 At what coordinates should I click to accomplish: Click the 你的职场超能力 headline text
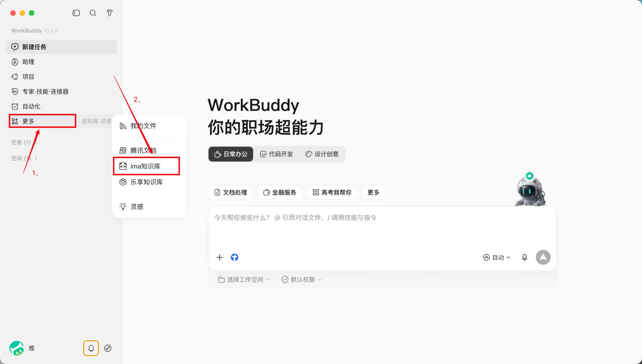(266, 127)
